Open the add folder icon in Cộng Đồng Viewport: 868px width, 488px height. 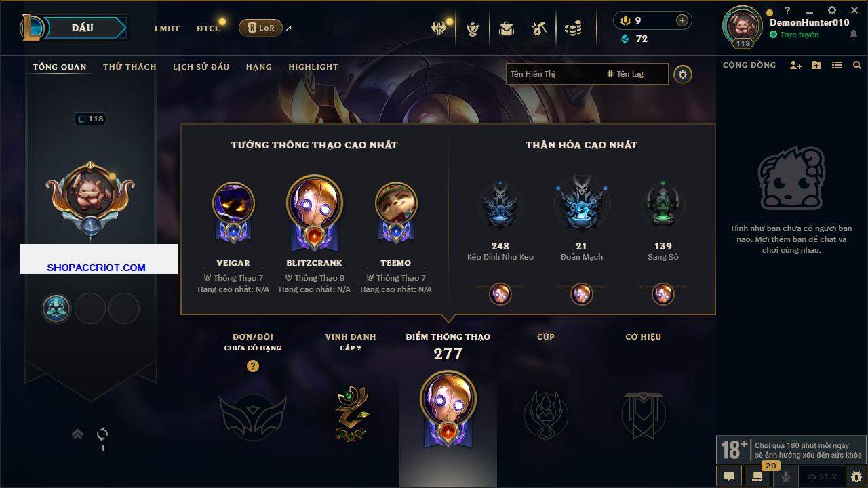point(816,65)
